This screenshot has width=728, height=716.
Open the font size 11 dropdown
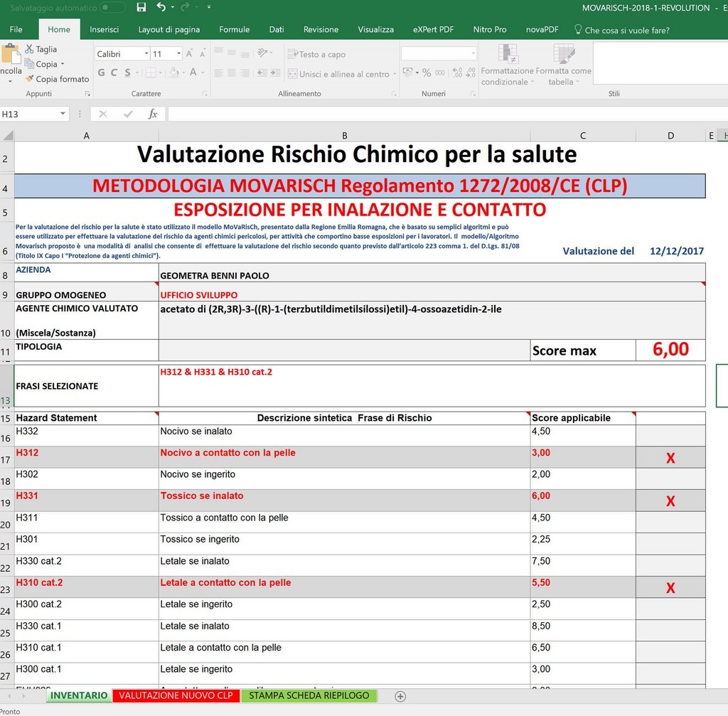[178, 54]
